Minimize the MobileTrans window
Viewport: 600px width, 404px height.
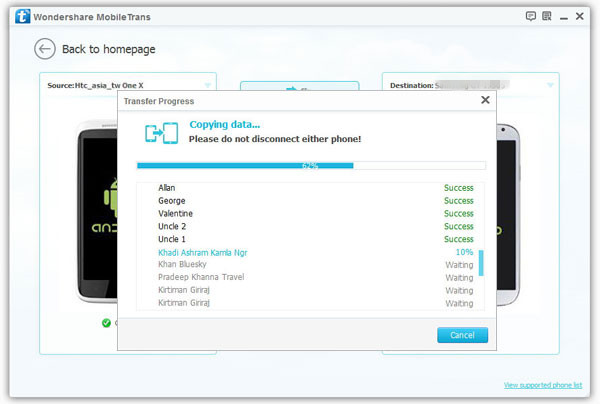(x=564, y=17)
